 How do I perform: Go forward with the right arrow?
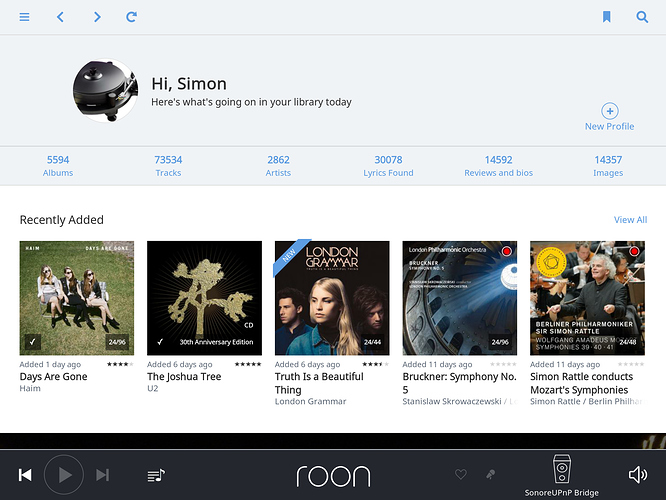[x=97, y=17]
